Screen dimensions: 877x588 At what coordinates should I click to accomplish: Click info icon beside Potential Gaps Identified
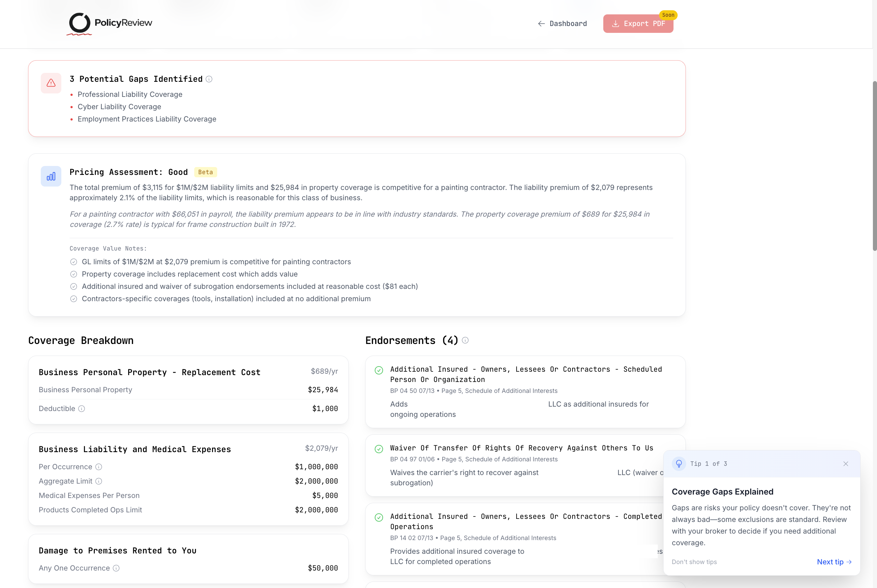tap(209, 79)
